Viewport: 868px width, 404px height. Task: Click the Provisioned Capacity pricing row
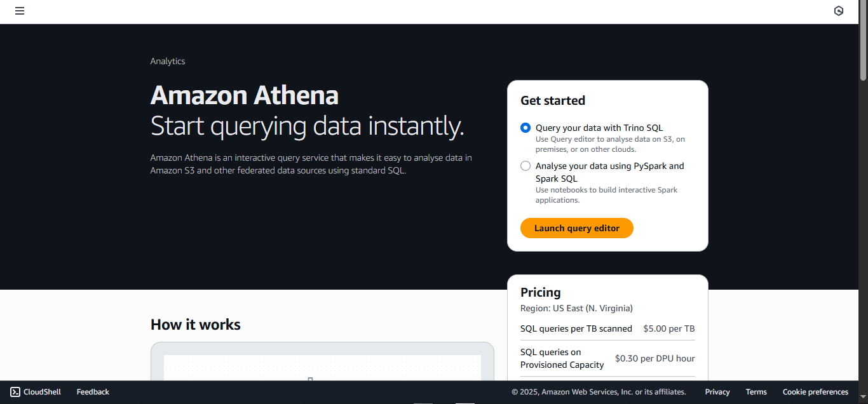[607, 358]
